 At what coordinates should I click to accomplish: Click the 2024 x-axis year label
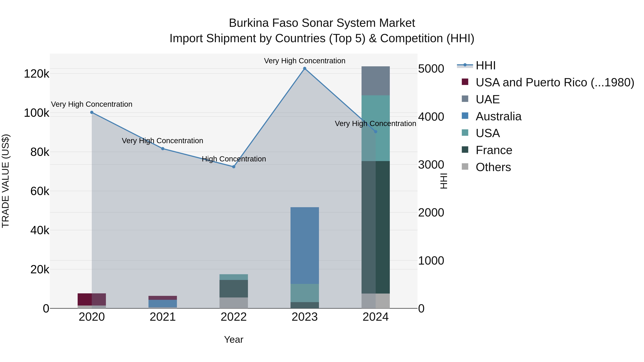point(375,317)
